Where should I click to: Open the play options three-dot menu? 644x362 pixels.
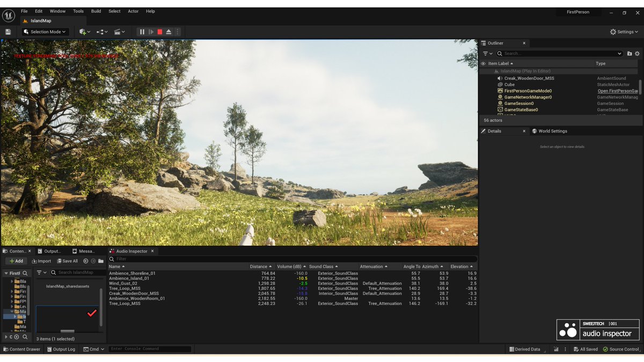point(178,32)
